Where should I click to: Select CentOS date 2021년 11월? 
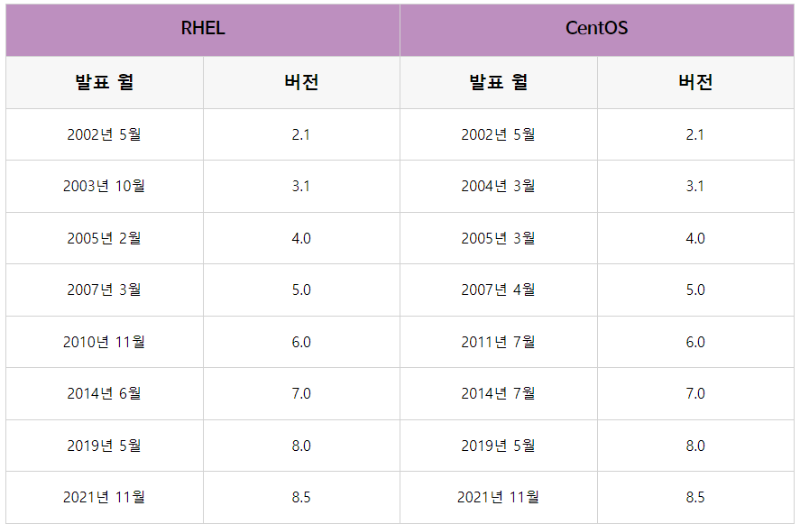[498, 497]
